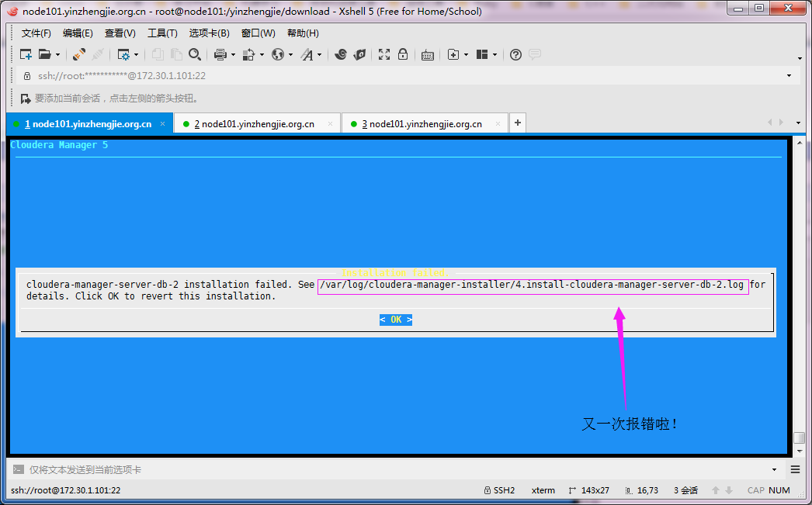The image size is (812, 505).
Task: Open the 文件(F) menu
Action: click(x=36, y=33)
